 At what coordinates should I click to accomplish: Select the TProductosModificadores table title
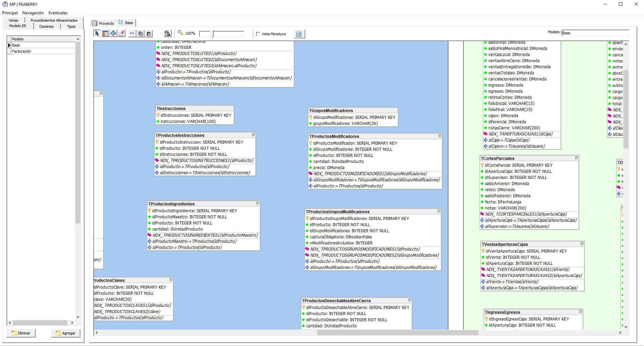tap(334, 136)
